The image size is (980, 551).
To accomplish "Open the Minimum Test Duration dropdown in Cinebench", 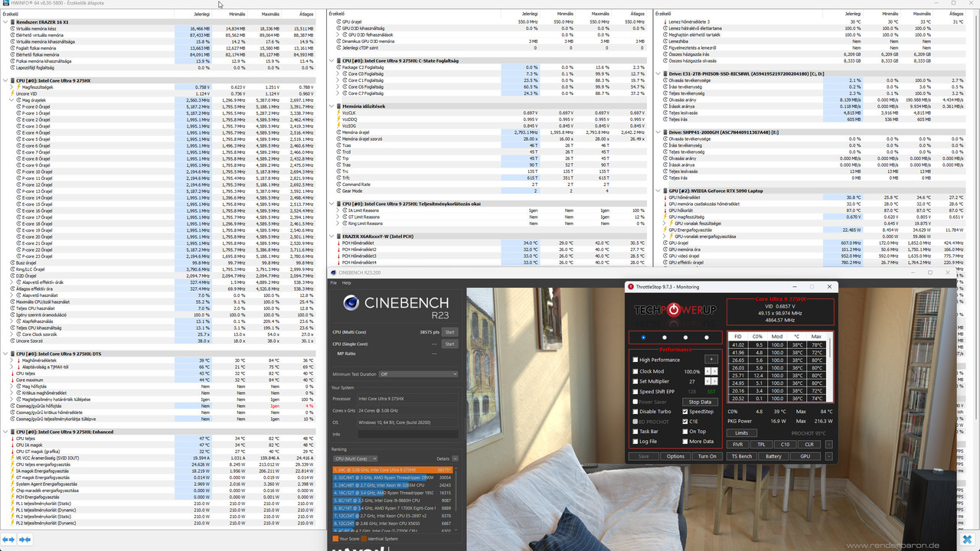I will click(x=418, y=374).
